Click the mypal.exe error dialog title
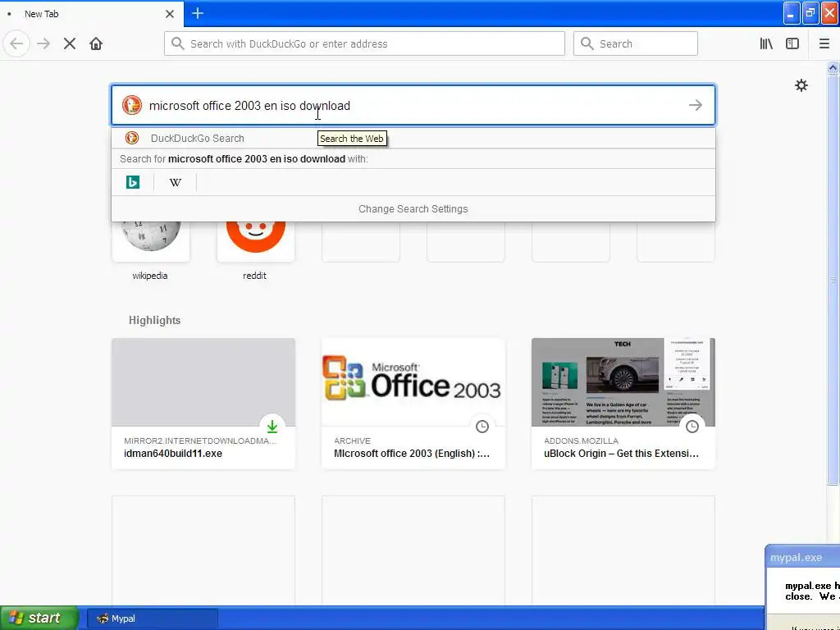The image size is (840, 630). click(x=796, y=557)
